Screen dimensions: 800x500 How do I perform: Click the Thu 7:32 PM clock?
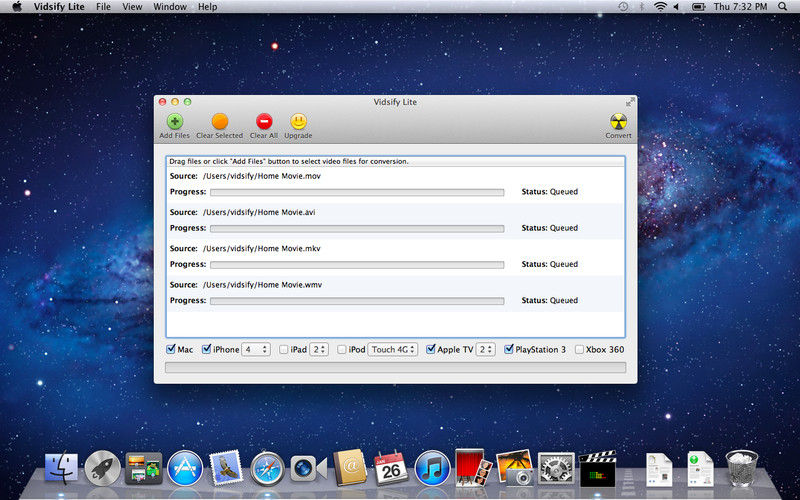pos(740,7)
